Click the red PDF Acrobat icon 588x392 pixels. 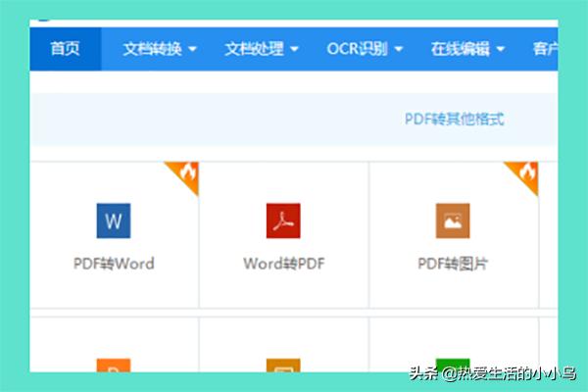click(283, 220)
